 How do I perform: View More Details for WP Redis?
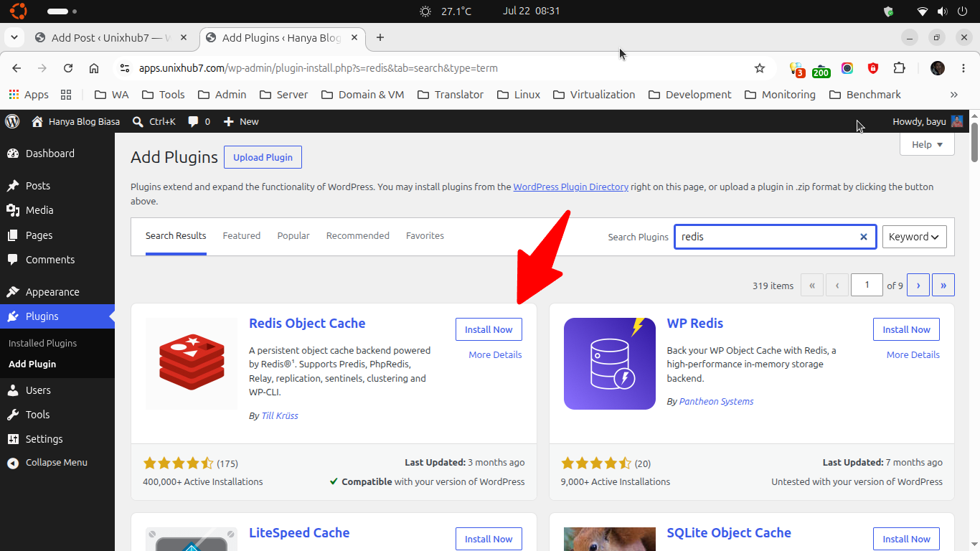point(913,354)
